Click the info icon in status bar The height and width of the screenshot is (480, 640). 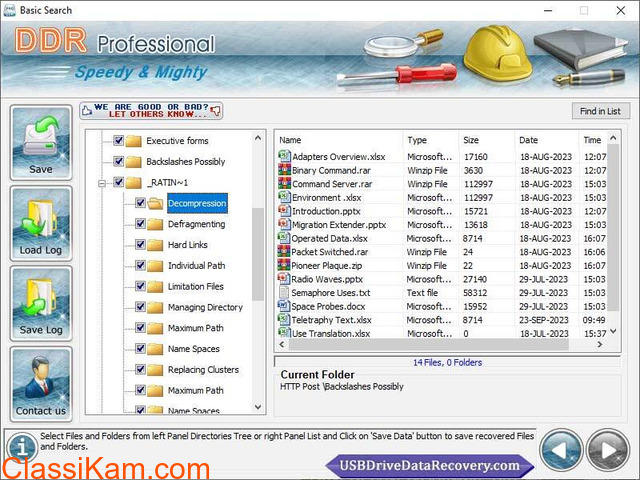click(22, 447)
